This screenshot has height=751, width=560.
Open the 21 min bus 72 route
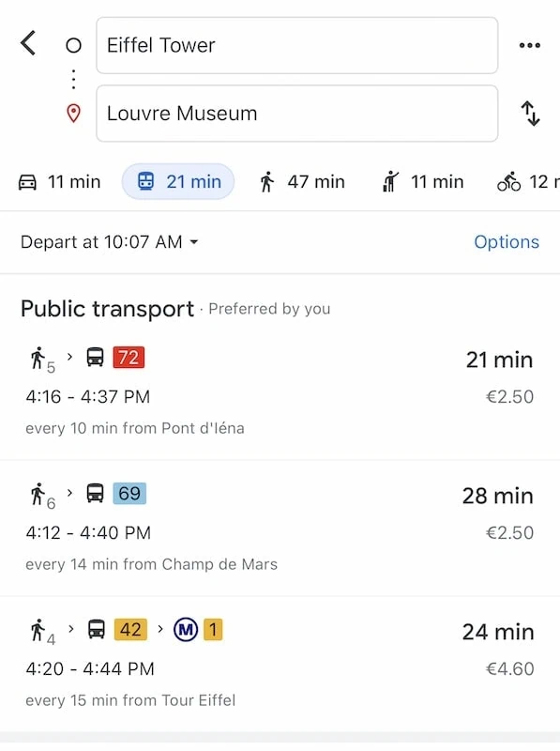click(280, 391)
